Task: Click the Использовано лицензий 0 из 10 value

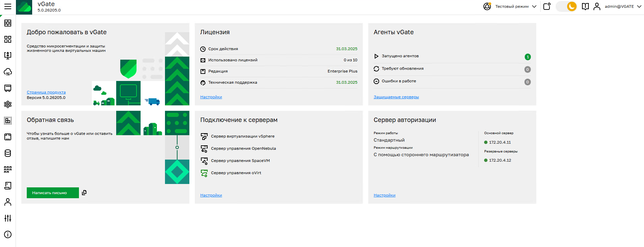Action: (350, 60)
